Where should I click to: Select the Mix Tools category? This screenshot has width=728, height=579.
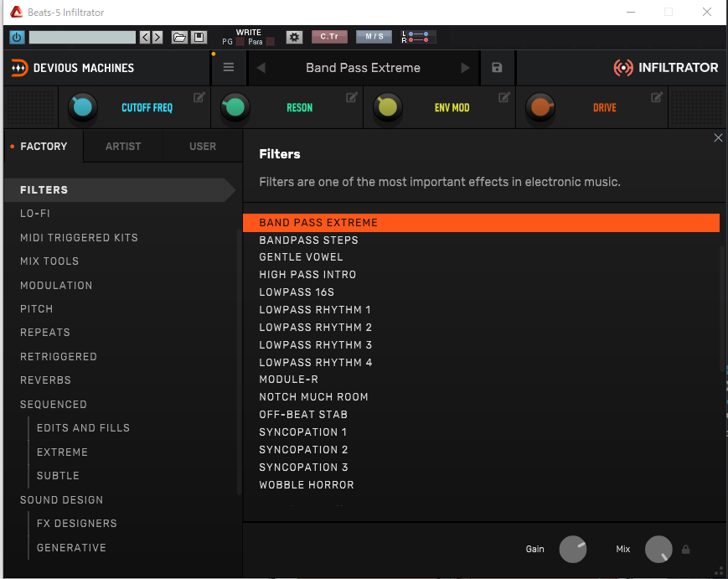(x=49, y=261)
